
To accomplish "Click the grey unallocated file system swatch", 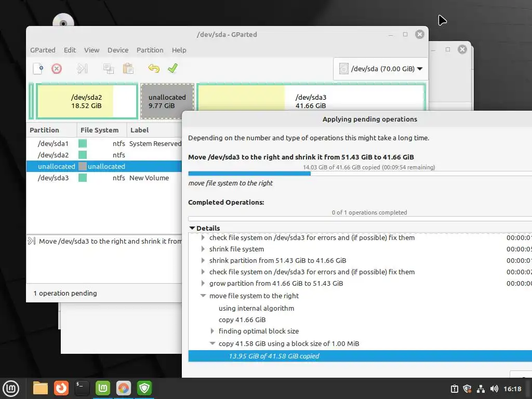I will tap(83, 166).
